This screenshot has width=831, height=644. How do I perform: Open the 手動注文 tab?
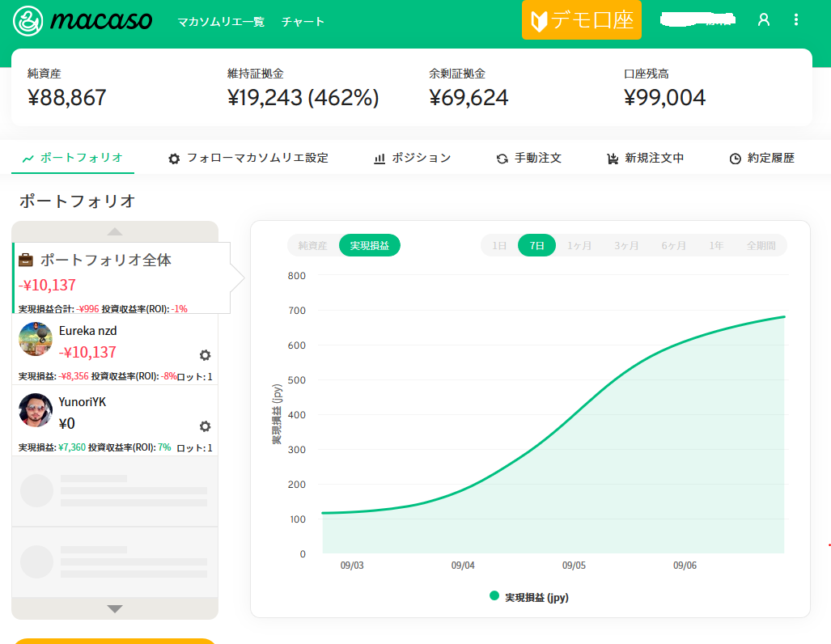pos(529,159)
